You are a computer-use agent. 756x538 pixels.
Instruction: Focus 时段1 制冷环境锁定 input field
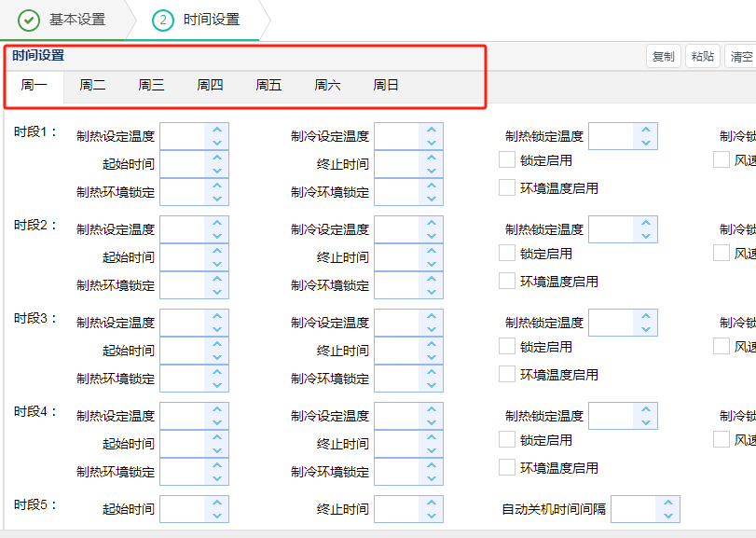coord(397,192)
